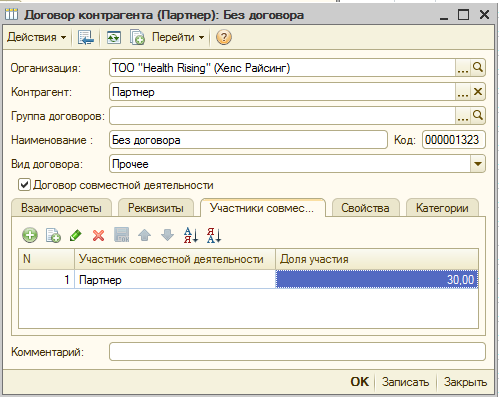Close the window with title-bar X

pos(484,15)
